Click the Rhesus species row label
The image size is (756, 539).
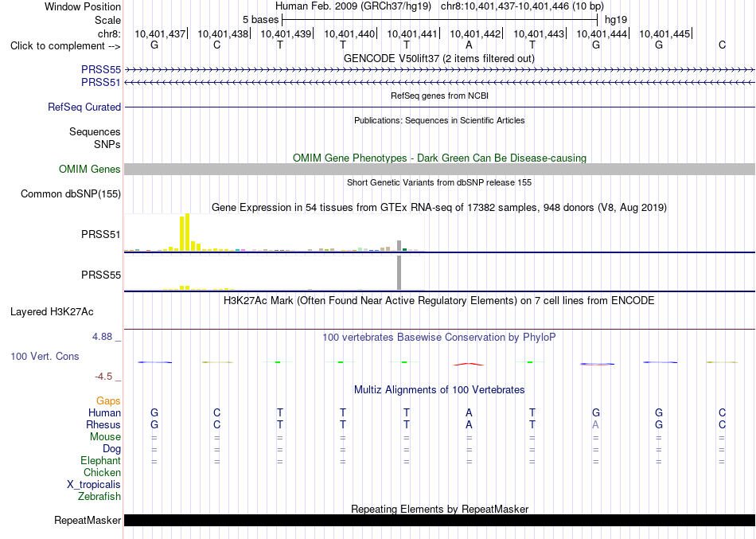(x=103, y=425)
